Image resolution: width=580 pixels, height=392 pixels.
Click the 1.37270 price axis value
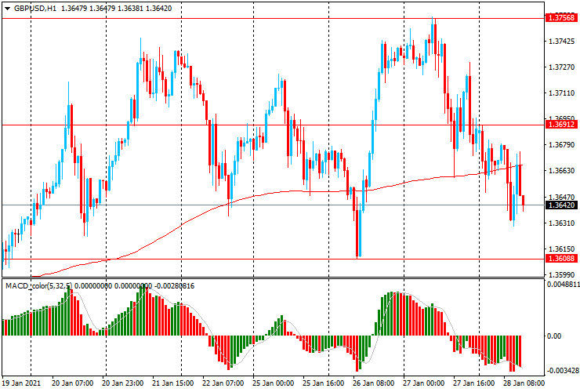coord(561,67)
